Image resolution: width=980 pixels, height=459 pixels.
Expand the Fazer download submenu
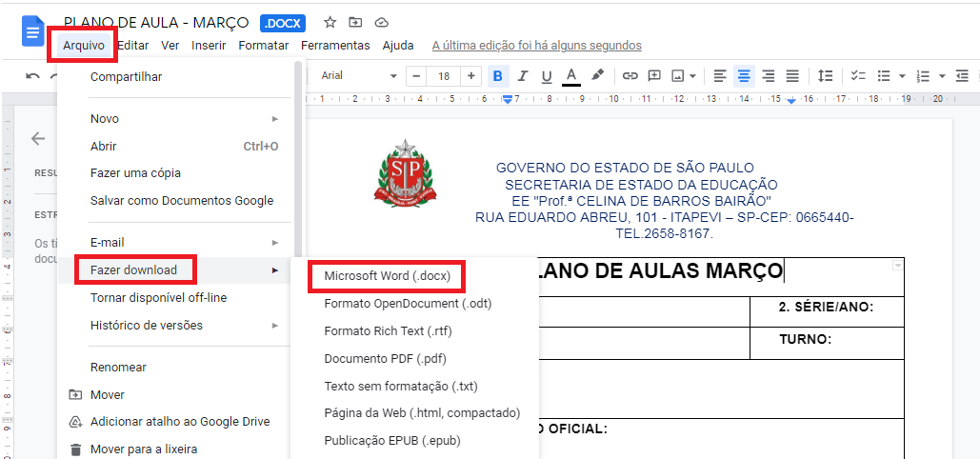tap(174, 270)
